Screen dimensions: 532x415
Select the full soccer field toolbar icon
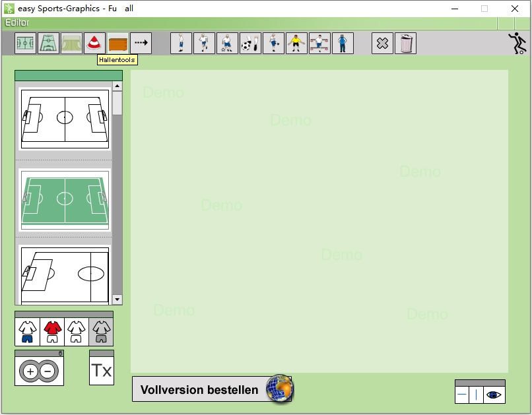[x=26, y=44]
